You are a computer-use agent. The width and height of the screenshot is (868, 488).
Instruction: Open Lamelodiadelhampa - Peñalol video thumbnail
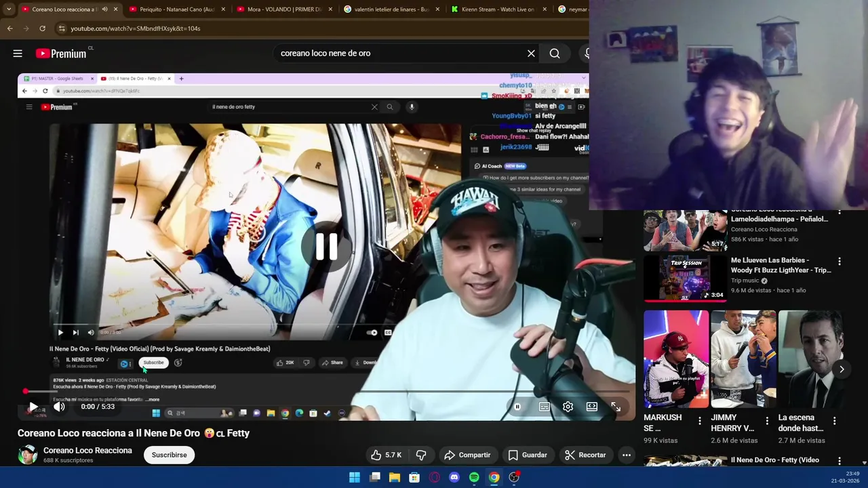pos(685,230)
